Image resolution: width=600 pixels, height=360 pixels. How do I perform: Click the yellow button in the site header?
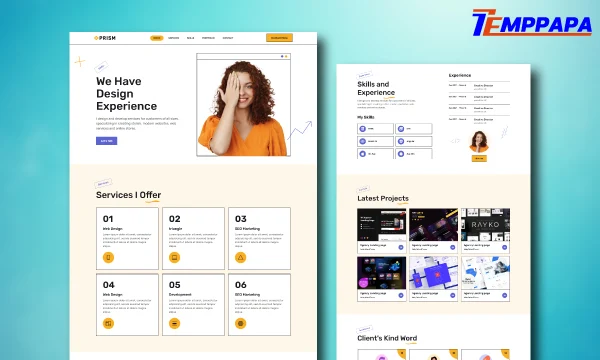pyautogui.click(x=279, y=37)
